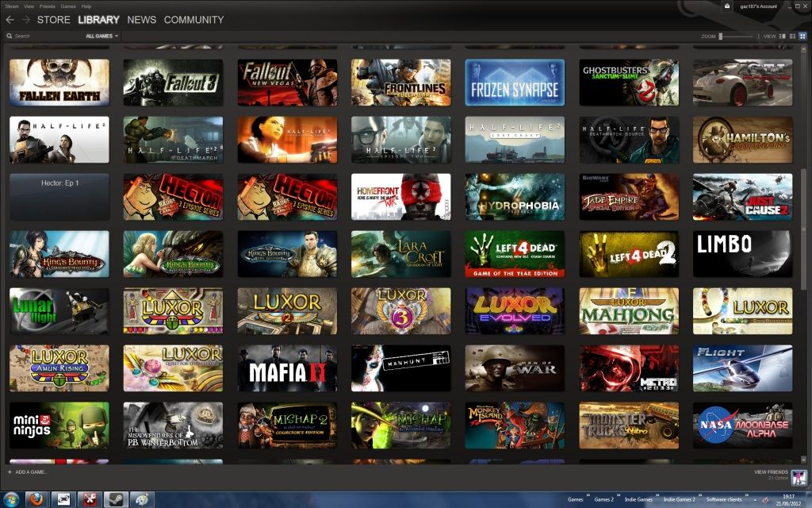Switch to the COMMUNITY tab
The width and height of the screenshot is (812, 508).
click(x=193, y=20)
